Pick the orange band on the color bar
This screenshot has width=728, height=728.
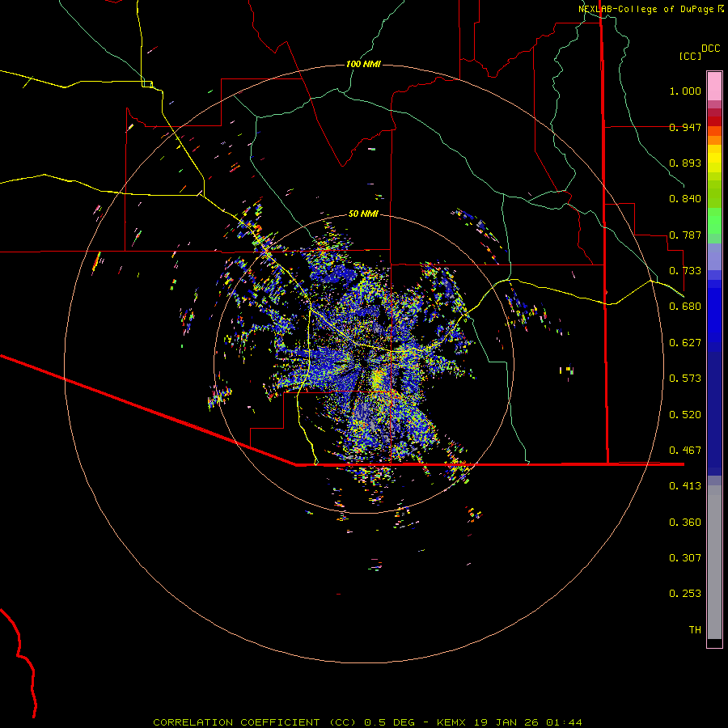coord(714,141)
